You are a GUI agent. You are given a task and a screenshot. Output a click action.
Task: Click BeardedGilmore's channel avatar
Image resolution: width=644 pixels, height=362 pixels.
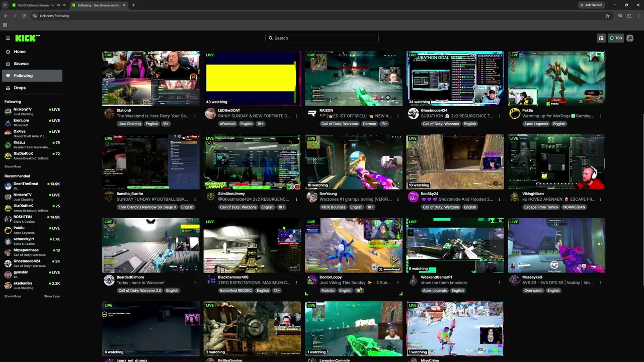point(109,280)
